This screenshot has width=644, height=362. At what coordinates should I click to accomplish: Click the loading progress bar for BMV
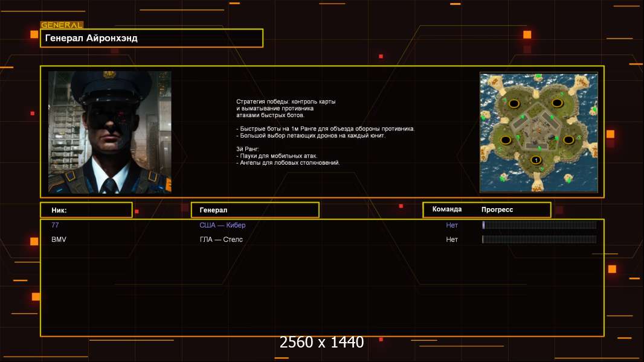[x=539, y=240]
